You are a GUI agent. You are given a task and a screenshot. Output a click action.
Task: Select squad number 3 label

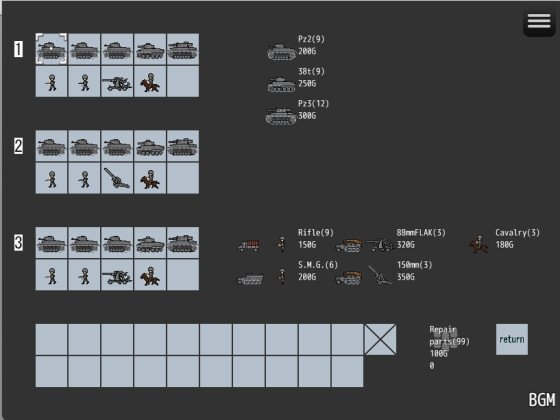coord(19,242)
